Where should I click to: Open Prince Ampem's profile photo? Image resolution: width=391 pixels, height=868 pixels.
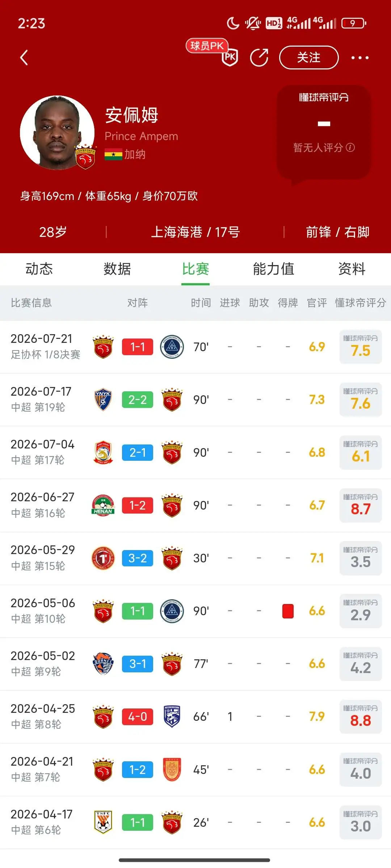click(x=57, y=133)
